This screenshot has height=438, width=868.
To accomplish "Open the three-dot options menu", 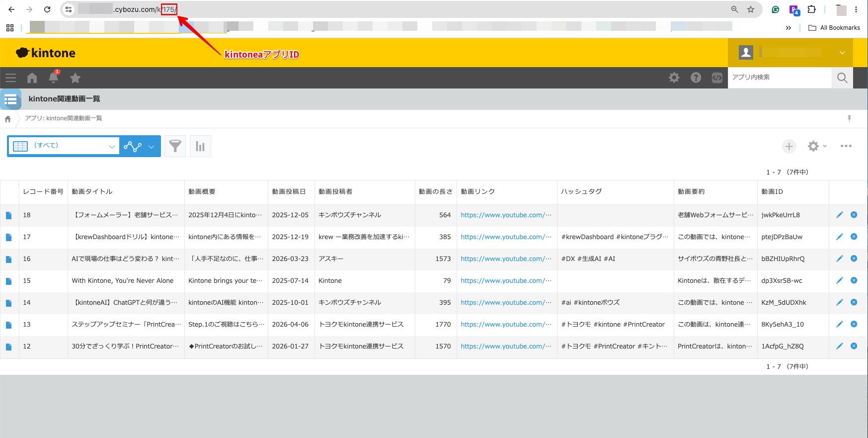I will pos(846,146).
